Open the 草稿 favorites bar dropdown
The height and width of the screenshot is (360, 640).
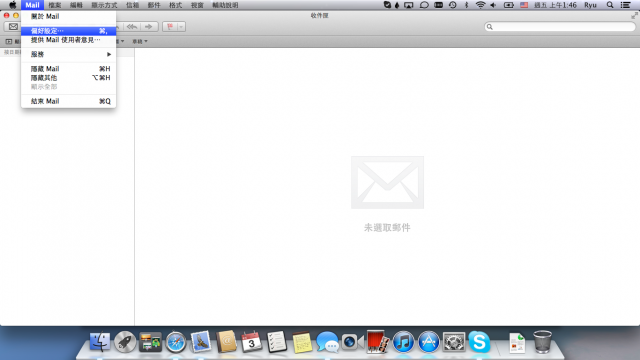coord(140,41)
